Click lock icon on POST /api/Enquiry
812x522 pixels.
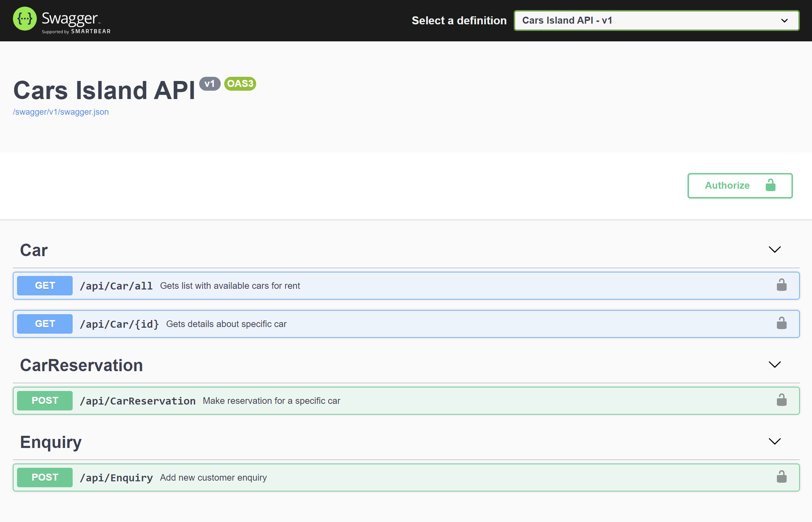click(x=781, y=477)
